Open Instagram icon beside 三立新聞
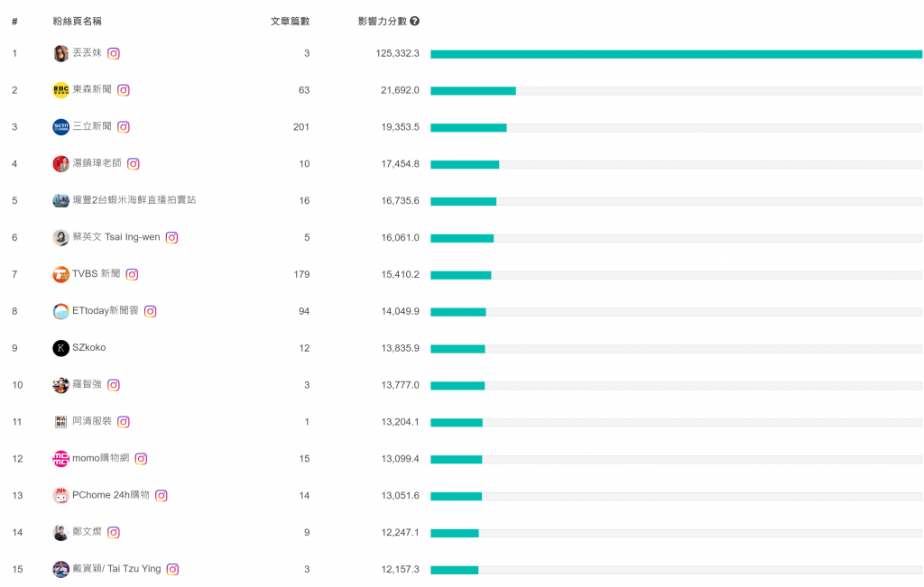This screenshot has height=587, width=924. 123,127
